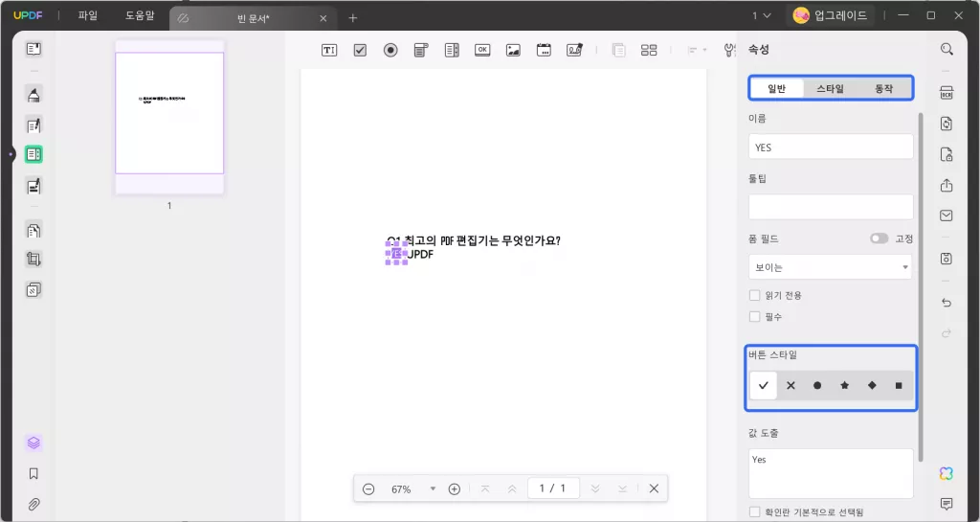
Task: Click the active Prepare Form icon
Action: tap(33, 154)
